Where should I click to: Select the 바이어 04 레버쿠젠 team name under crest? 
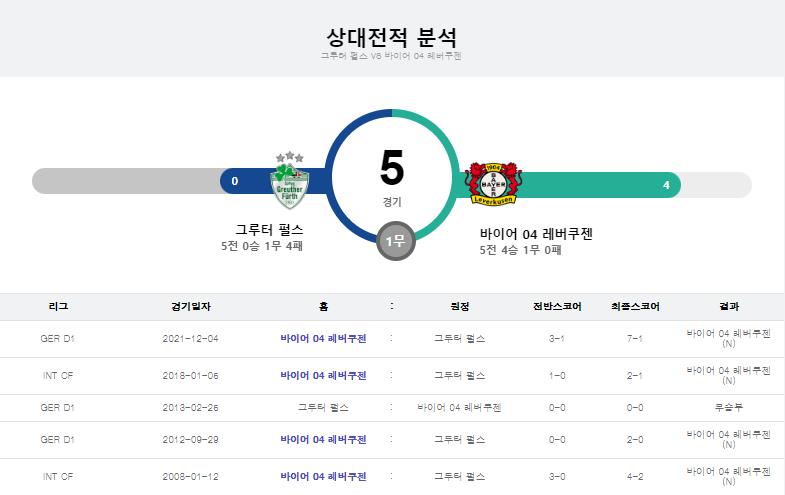536,234
